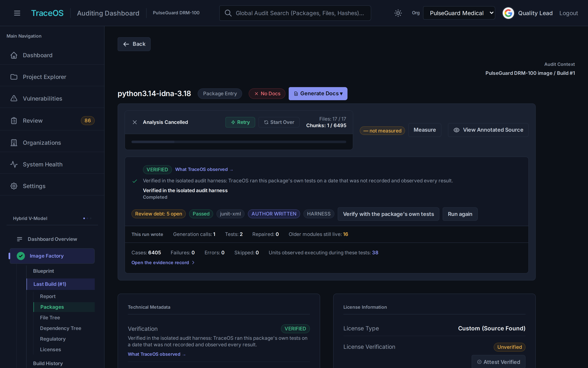Open Review clipboard icon
This screenshot has width=588, height=368.
[14, 120]
